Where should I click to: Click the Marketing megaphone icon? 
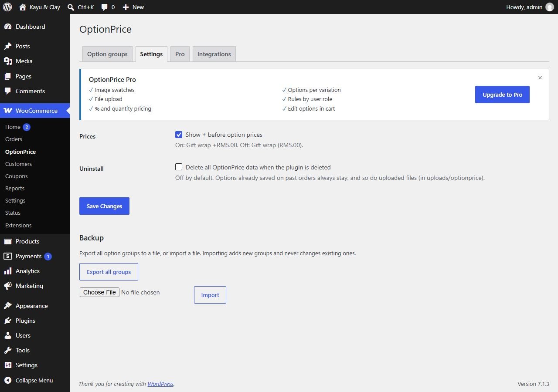8,286
